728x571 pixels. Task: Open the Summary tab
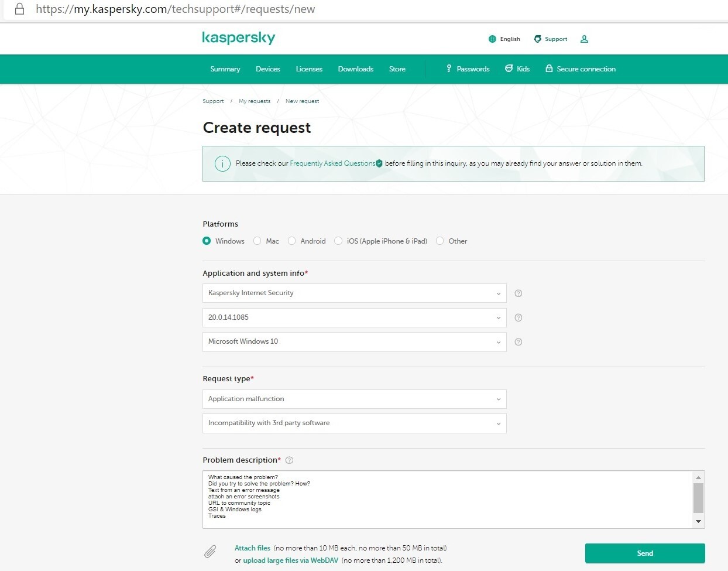tap(225, 69)
